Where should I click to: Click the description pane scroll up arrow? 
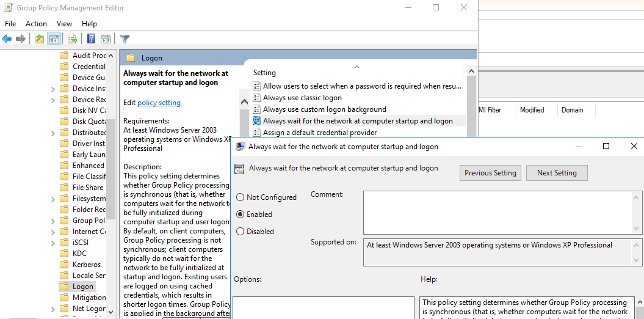(244, 102)
